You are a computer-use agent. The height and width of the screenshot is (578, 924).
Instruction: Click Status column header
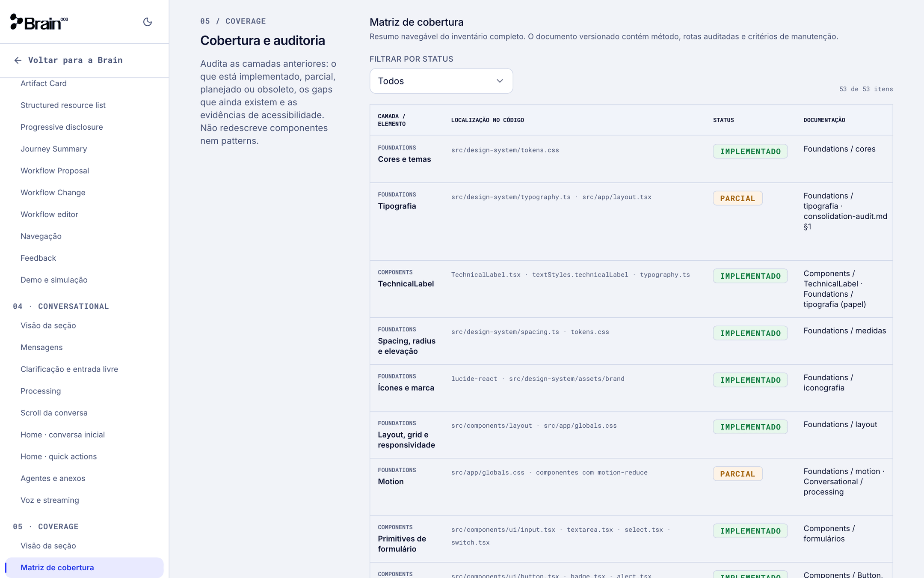(723, 120)
